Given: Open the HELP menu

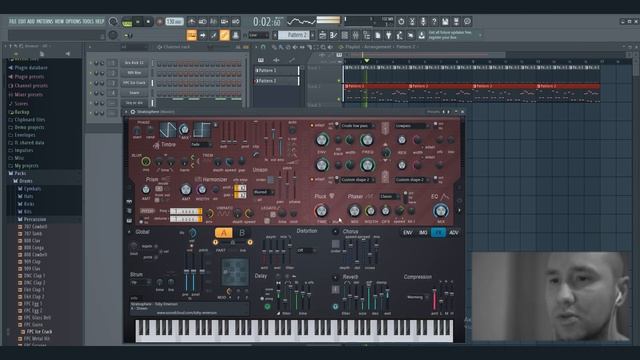Looking at the screenshot, I should tap(100, 21).
